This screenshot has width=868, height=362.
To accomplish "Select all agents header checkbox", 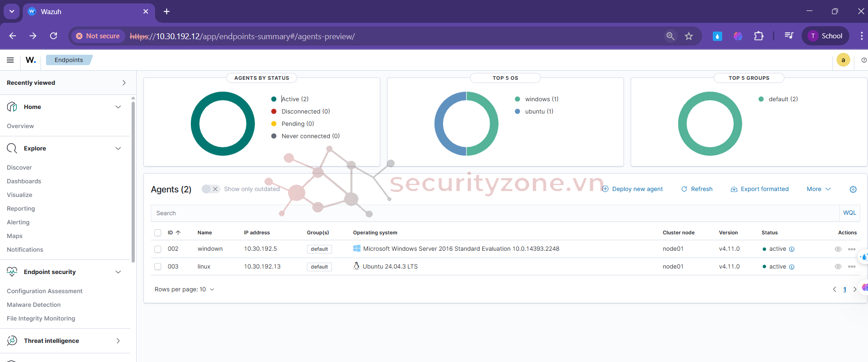I will point(158,233).
